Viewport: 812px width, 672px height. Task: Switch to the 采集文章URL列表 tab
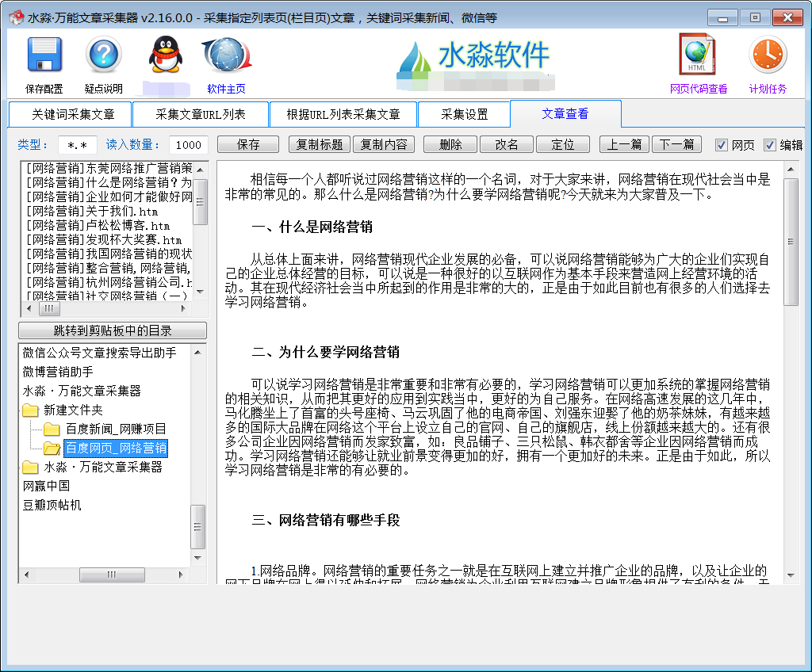[x=201, y=114]
